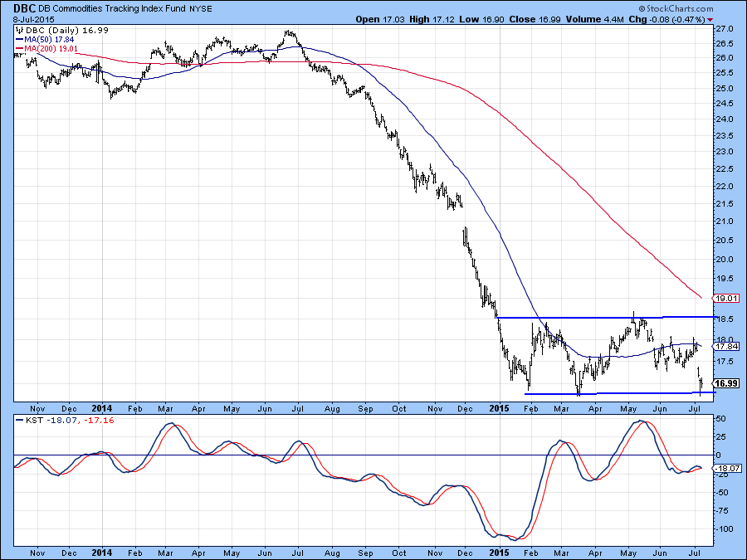This screenshot has width=747, height=560.
Task: Click the 19.01 red price tag
Action: pos(726,299)
